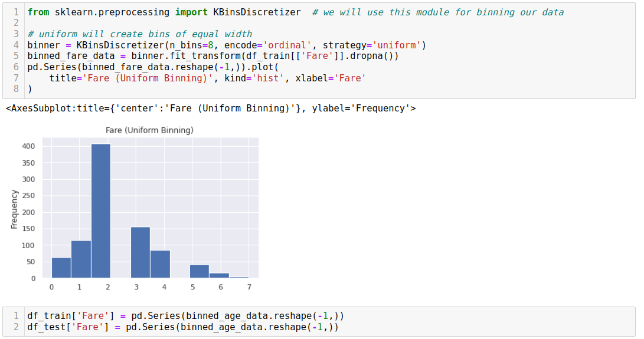This screenshot has width=644, height=339.
Task: Click the y-axis tick label 400
Action: pos(29,147)
